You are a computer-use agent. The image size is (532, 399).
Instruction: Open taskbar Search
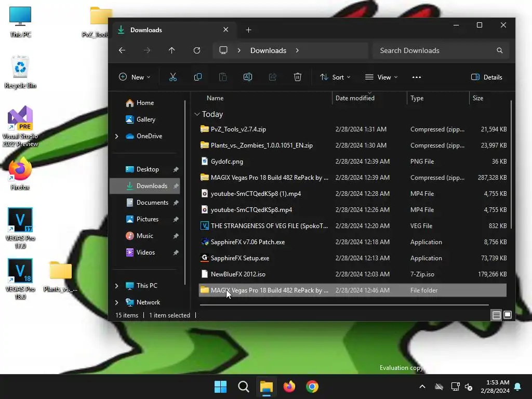tap(244, 387)
